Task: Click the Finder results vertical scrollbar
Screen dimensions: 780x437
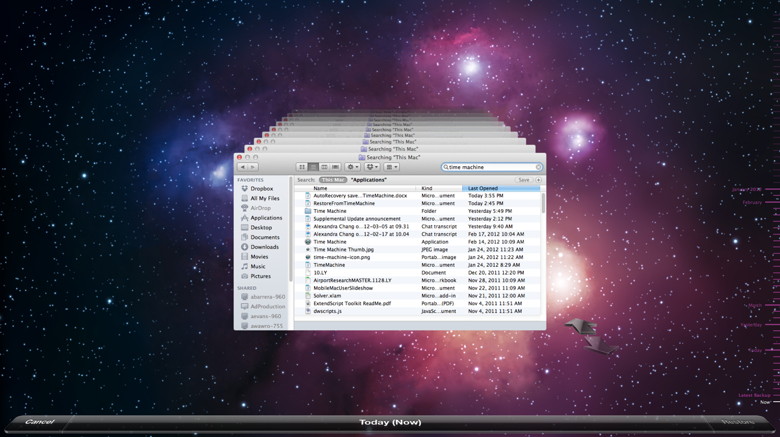Action: (x=543, y=203)
